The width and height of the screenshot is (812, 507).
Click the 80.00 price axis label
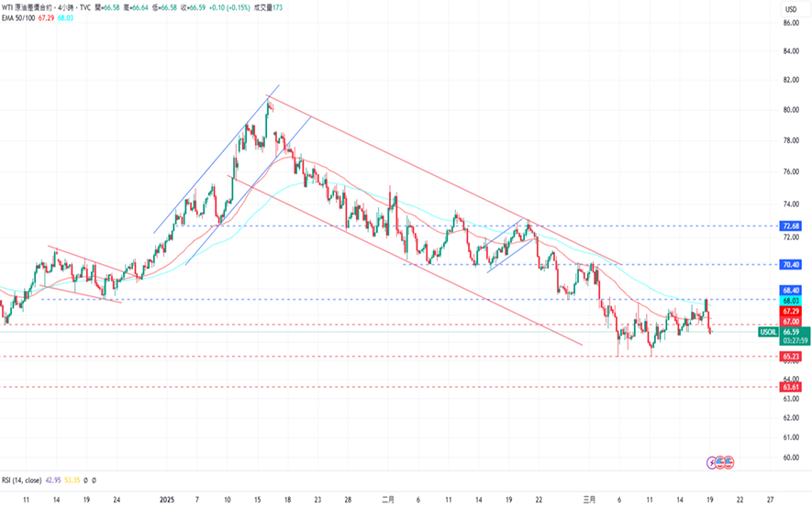(791, 110)
